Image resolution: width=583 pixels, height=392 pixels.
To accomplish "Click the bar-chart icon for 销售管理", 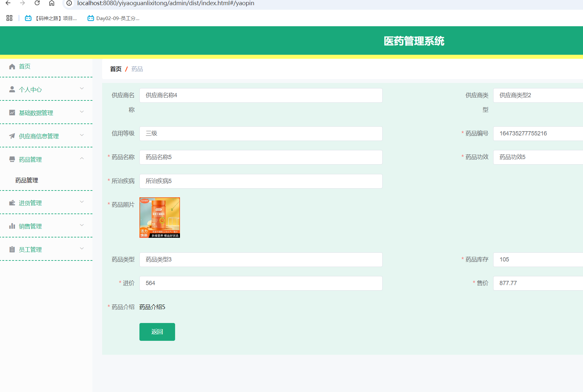I will pyautogui.click(x=12, y=226).
